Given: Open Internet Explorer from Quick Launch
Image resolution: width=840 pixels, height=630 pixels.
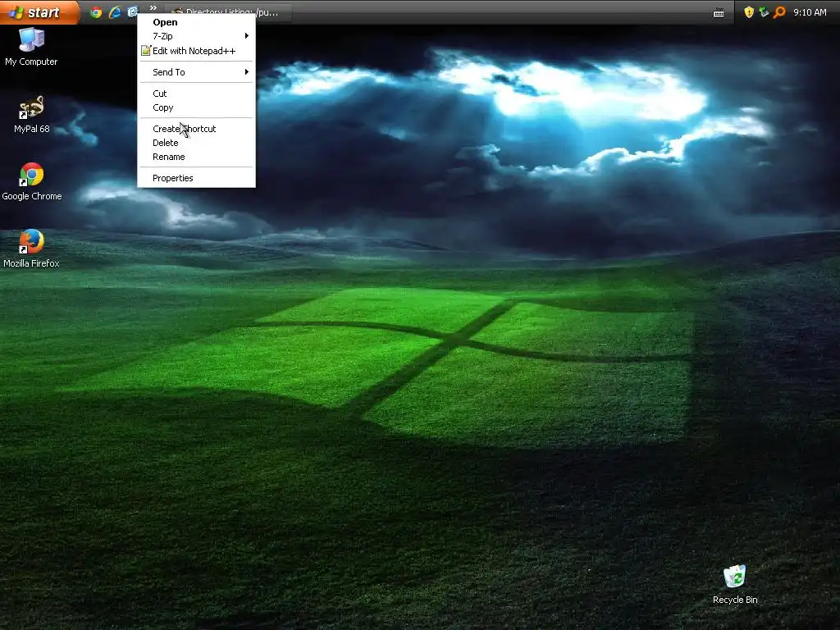Looking at the screenshot, I should (x=115, y=12).
